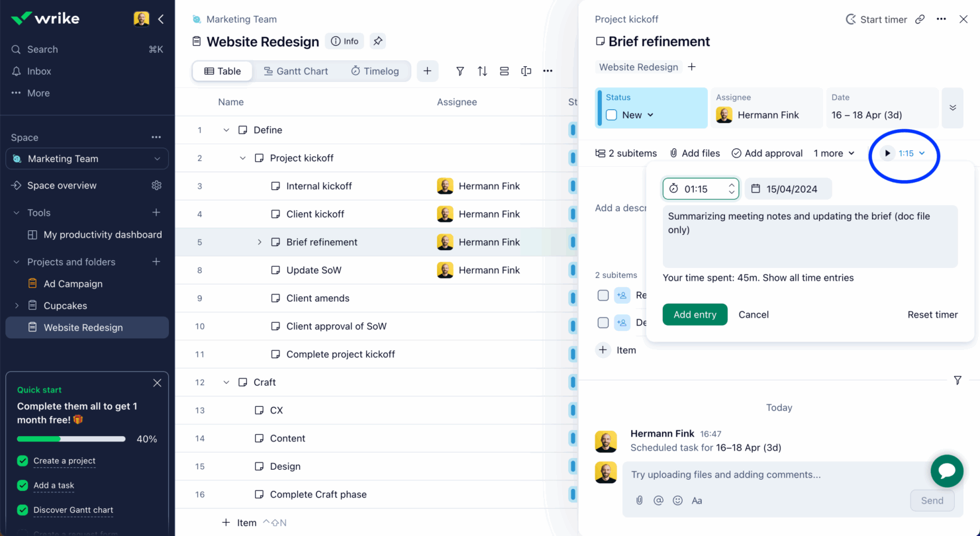Open the 1:15 timer dropdown

click(x=912, y=153)
